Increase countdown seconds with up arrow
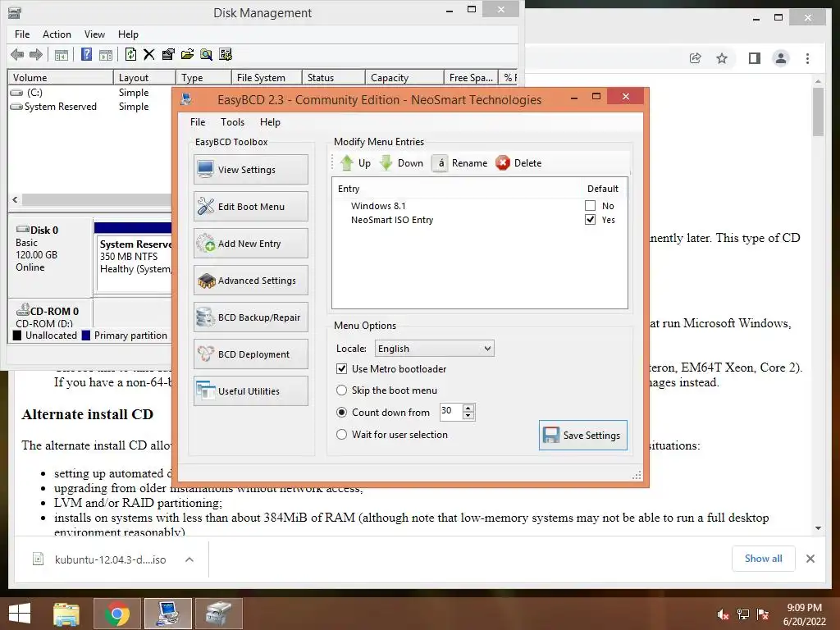This screenshot has height=630, width=840. 468,409
